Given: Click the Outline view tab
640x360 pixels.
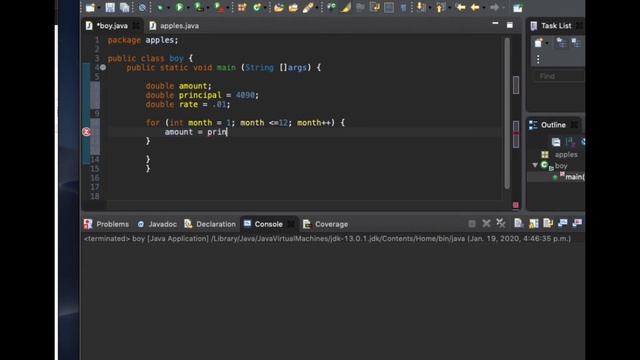Looking at the screenshot, I should (x=553, y=125).
